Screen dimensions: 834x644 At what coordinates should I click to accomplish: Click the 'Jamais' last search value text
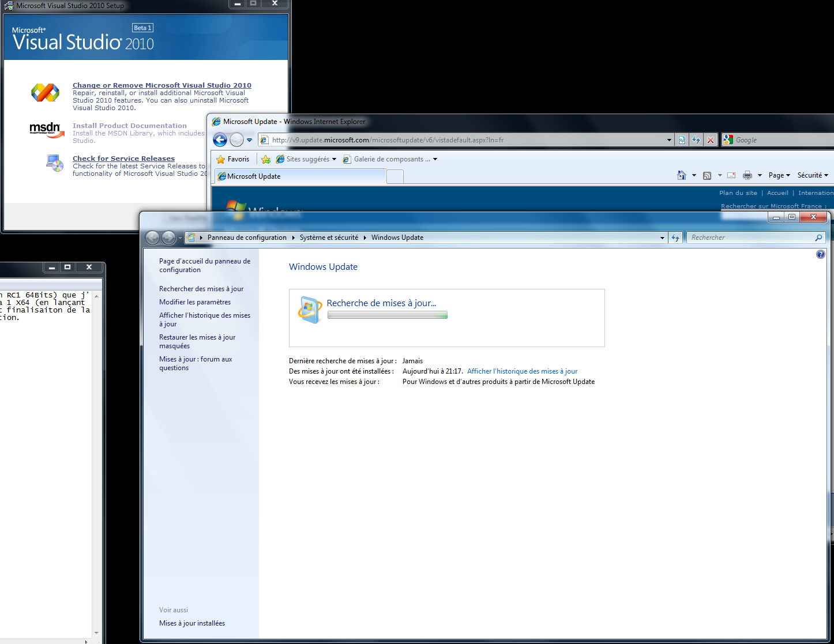click(x=412, y=361)
